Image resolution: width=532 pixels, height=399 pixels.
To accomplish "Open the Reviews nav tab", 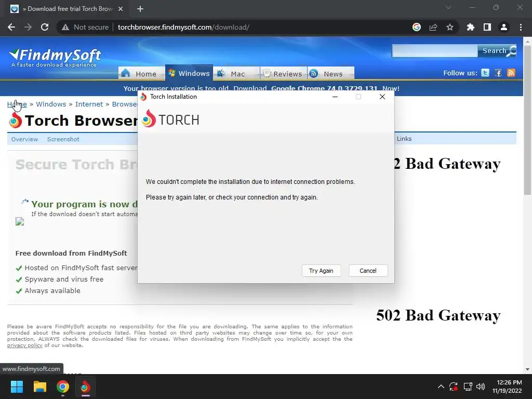I will [x=284, y=73].
